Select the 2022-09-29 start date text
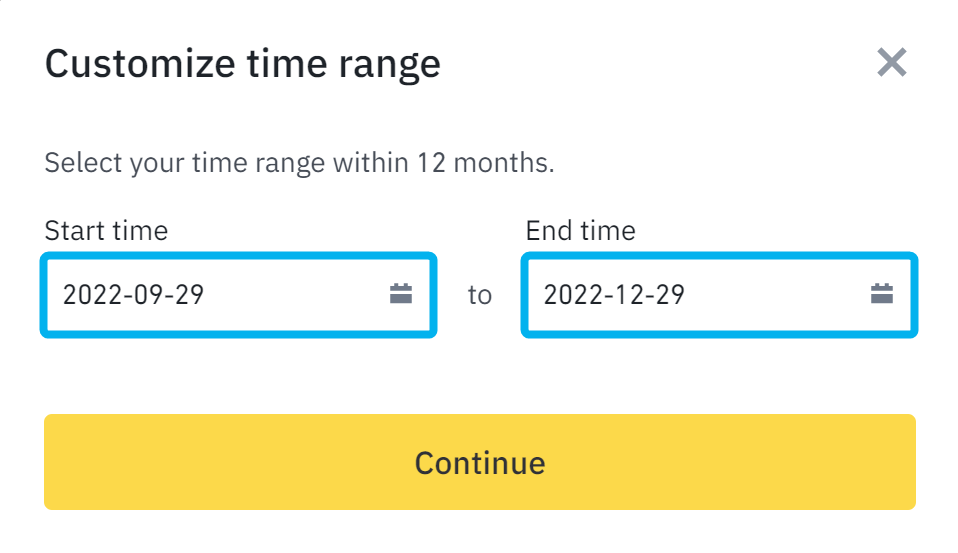The width and height of the screenshot is (958, 553). coord(133,295)
